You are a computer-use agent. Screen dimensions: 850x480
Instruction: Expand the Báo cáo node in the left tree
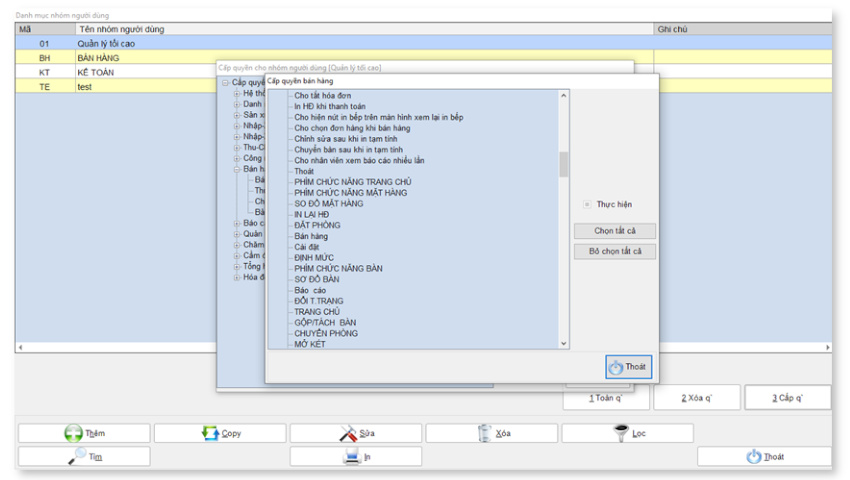coord(237,223)
